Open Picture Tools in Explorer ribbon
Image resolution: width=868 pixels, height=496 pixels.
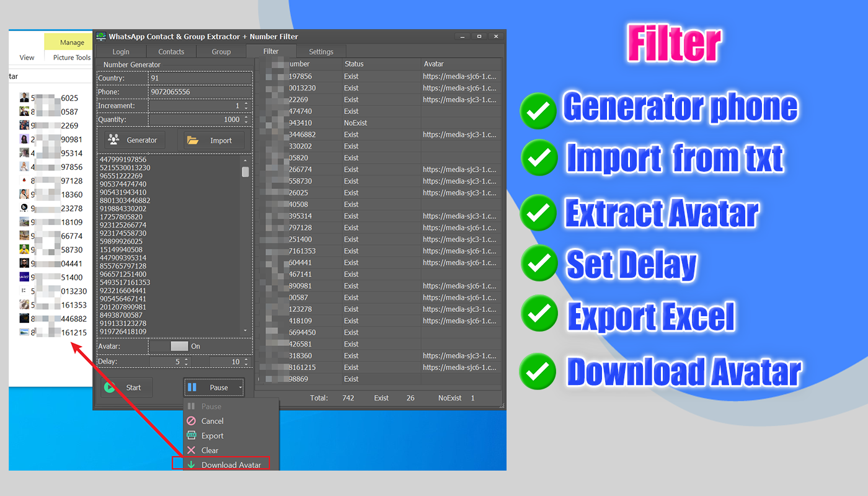coord(72,58)
